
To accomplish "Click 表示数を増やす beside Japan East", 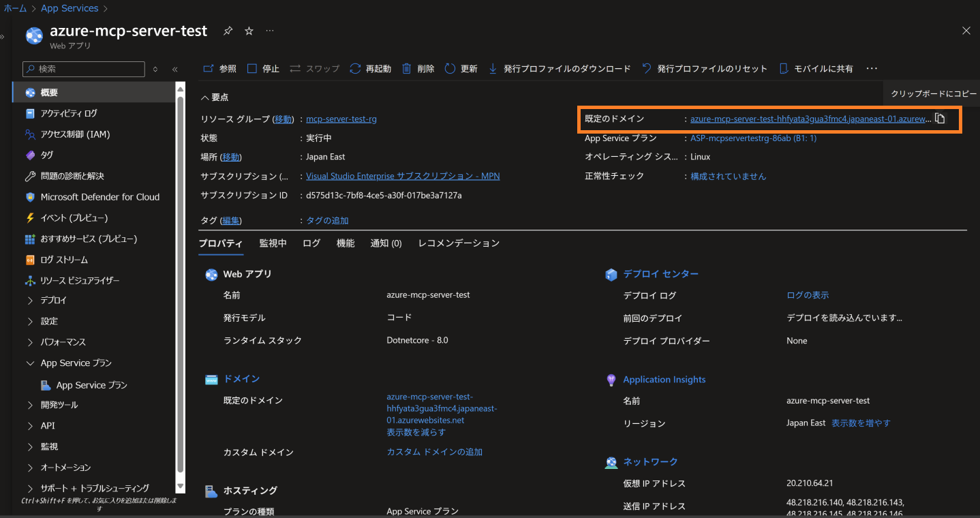I will [861, 423].
